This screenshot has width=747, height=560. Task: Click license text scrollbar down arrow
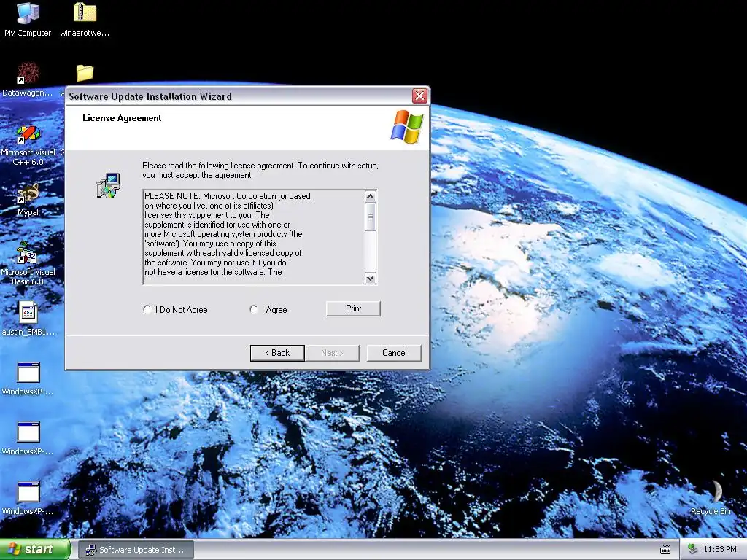tap(370, 278)
